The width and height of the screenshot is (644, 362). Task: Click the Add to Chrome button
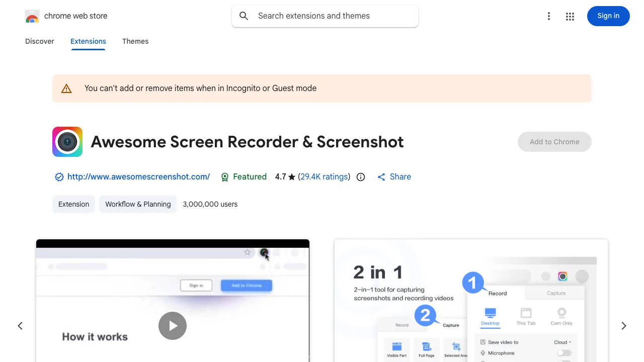pyautogui.click(x=554, y=142)
